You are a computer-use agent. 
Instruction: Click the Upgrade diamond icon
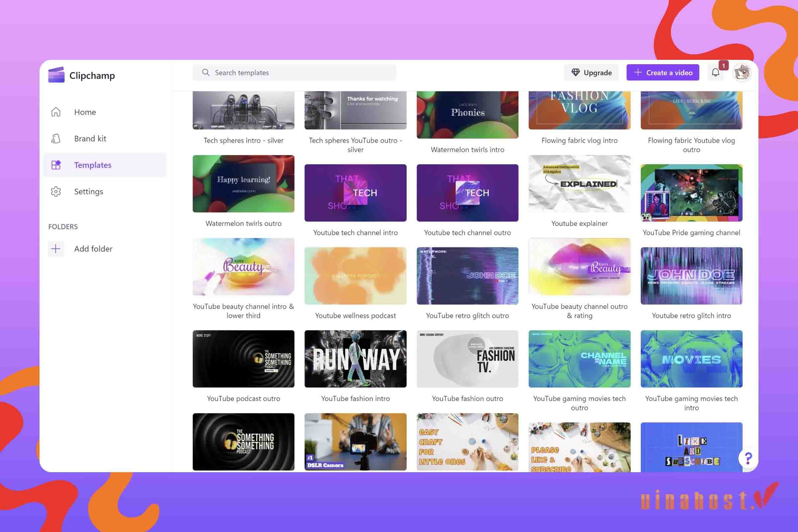[576, 72]
